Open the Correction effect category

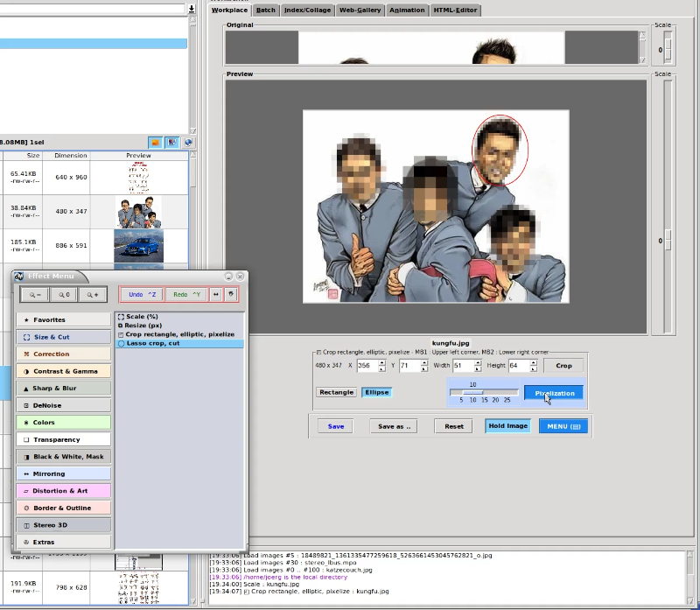click(63, 354)
